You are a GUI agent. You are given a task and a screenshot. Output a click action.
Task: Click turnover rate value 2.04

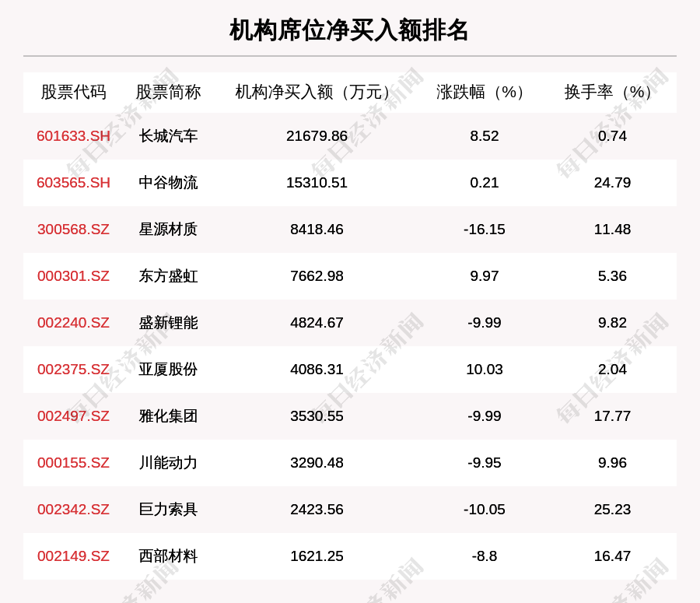[x=613, y=370]
